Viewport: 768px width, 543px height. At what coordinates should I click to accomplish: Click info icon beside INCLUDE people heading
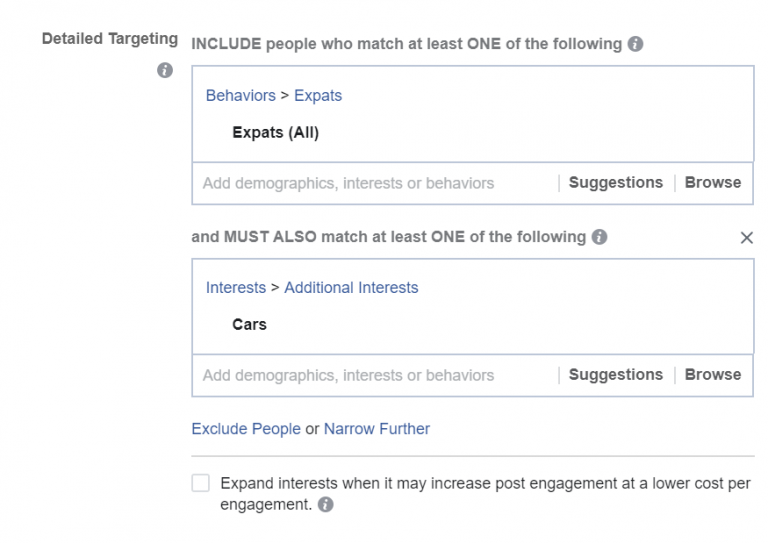(x=635, y=44)
